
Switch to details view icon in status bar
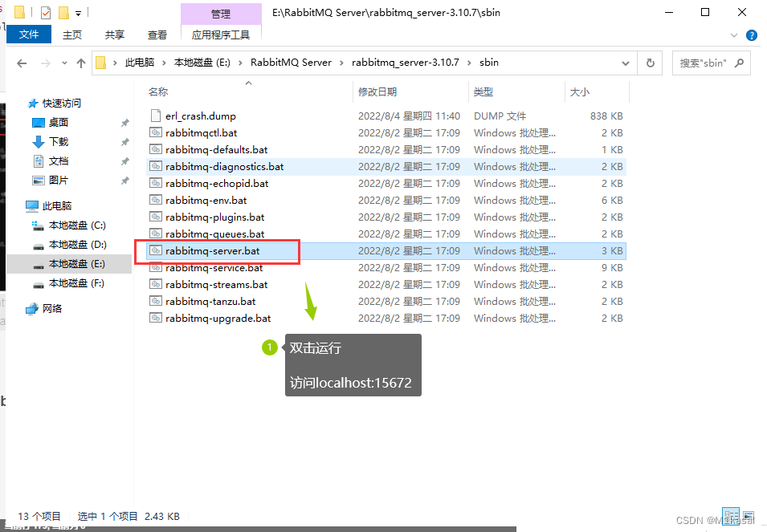[732, 516]
